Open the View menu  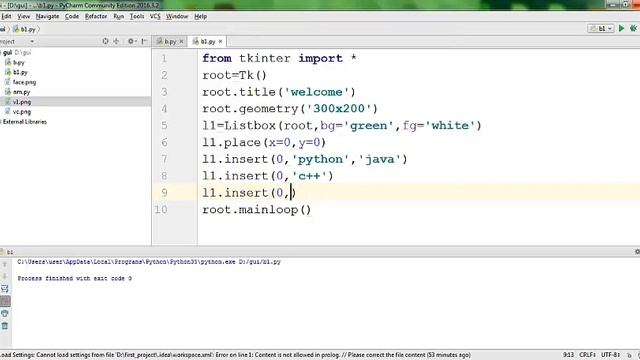pos(24,16)
